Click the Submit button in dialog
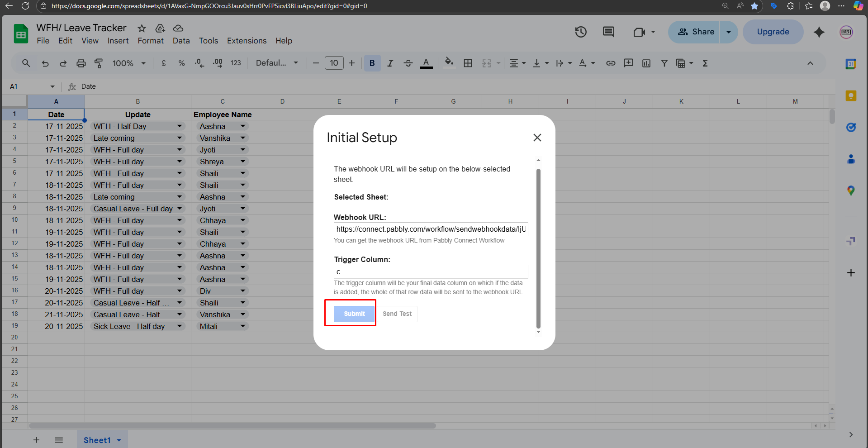868x448 pixels. click(x=354, y=314)
